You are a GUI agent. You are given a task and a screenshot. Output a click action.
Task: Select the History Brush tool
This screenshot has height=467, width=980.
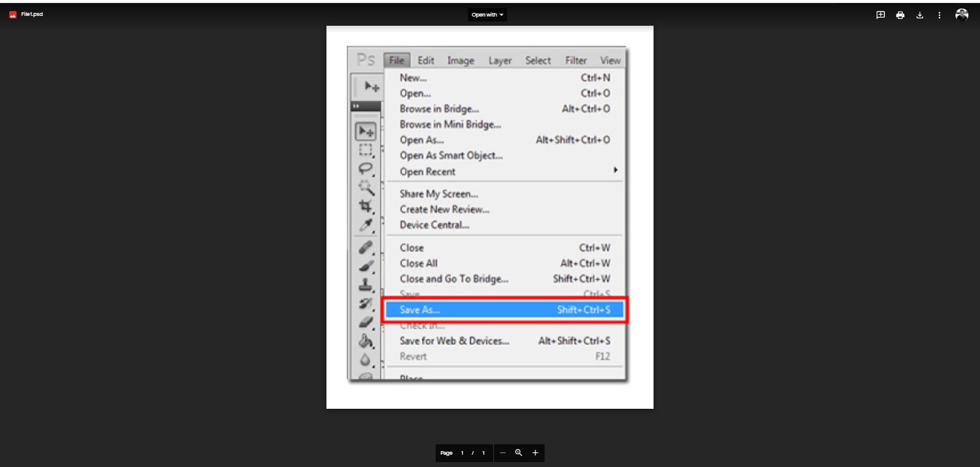coord(366,303)
